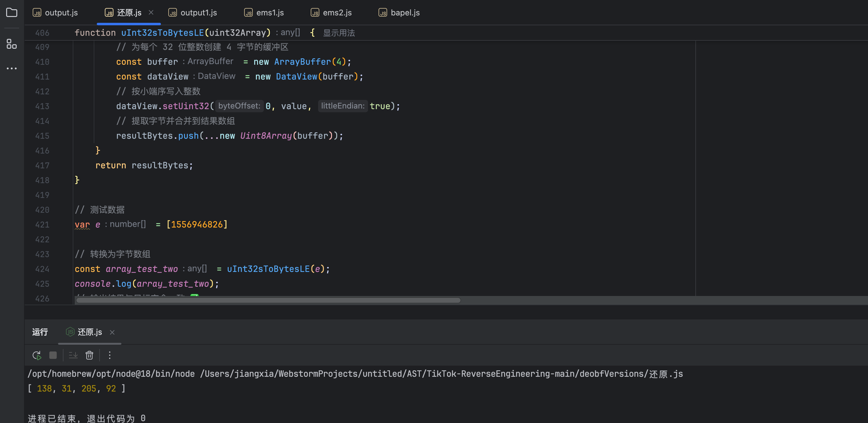Click uInt32sToBytesLE(e) call on line 424
The image size is (868, 423).
click(x=276, y=269)
